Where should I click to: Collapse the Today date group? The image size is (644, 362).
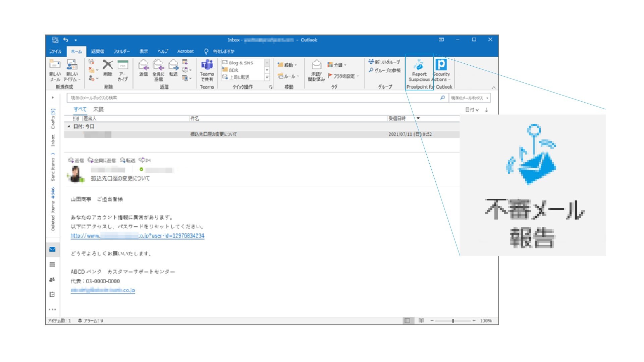pyautogui.click(x=69, y=126)
